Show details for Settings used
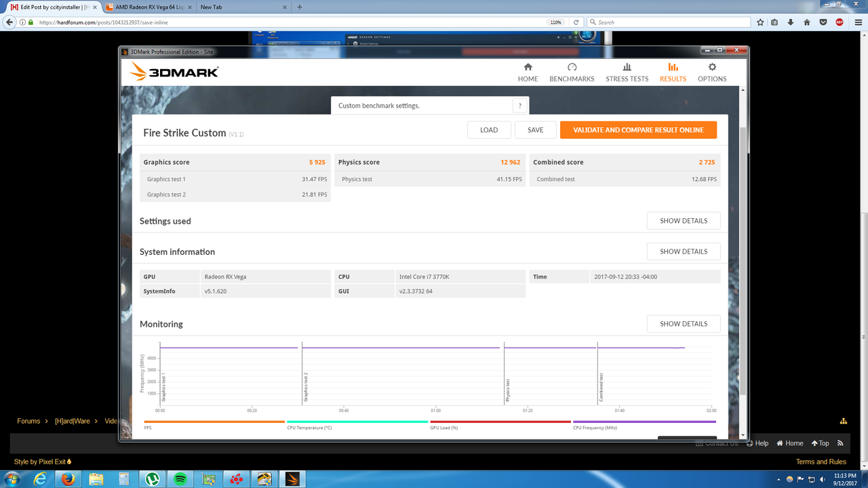Viewport: 868px width, 488px height. 683,221
